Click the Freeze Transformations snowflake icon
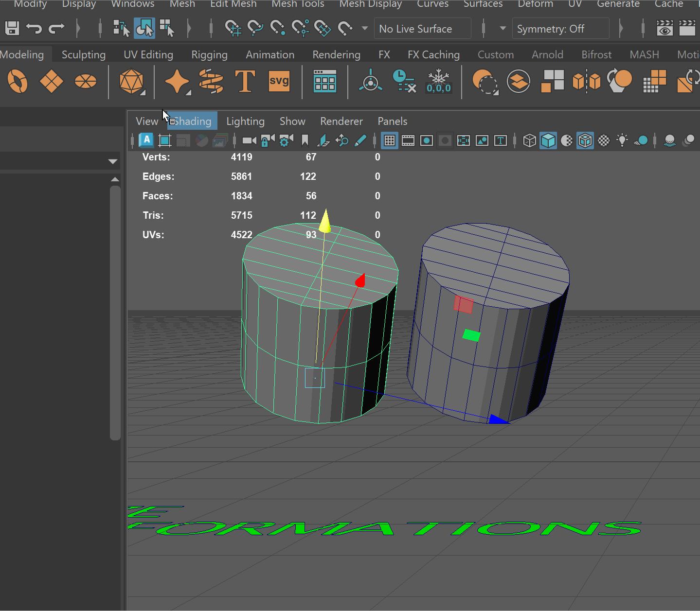Screen dimensions: 700x611 point(438,81)
